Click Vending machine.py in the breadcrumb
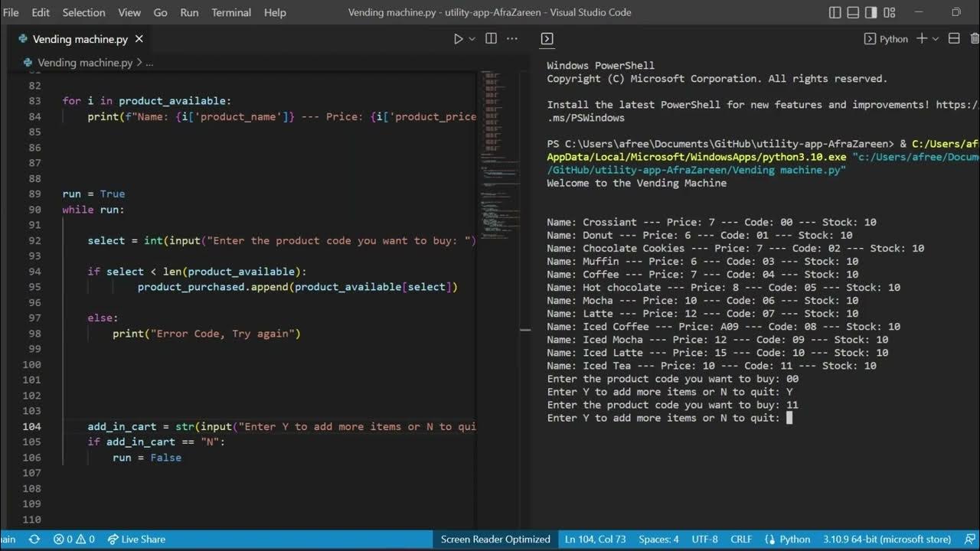 coord(85,63)
